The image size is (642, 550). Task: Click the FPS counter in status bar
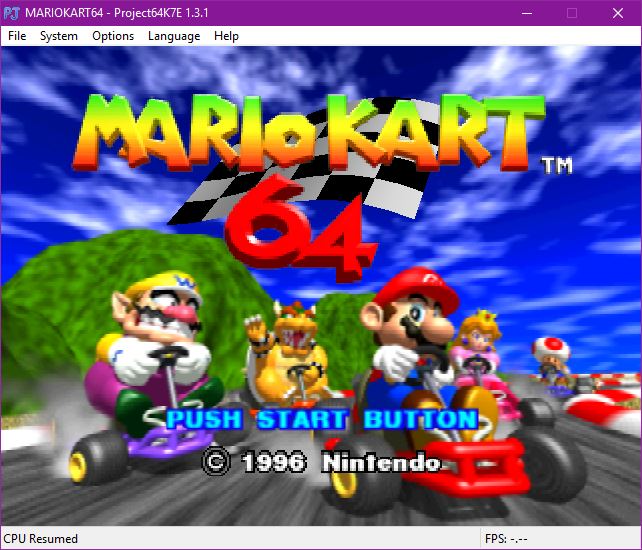pyautogui.click(x=506, y=539)
